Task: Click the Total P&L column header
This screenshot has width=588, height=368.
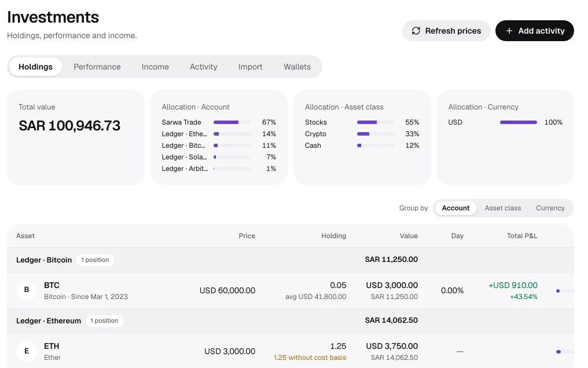Action: click(x=522, y=236)
